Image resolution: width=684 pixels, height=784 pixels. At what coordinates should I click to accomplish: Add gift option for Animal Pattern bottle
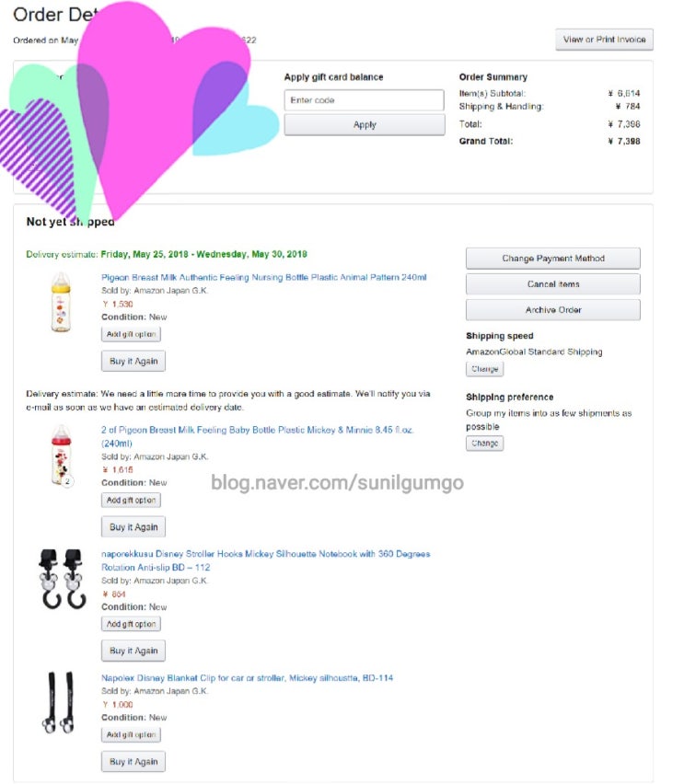coord(131,334)
